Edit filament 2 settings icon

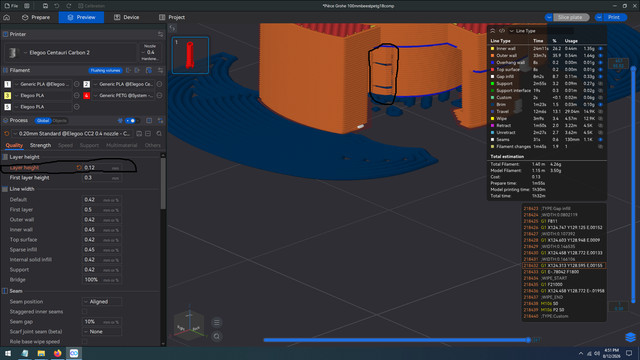tap(159, 84)
